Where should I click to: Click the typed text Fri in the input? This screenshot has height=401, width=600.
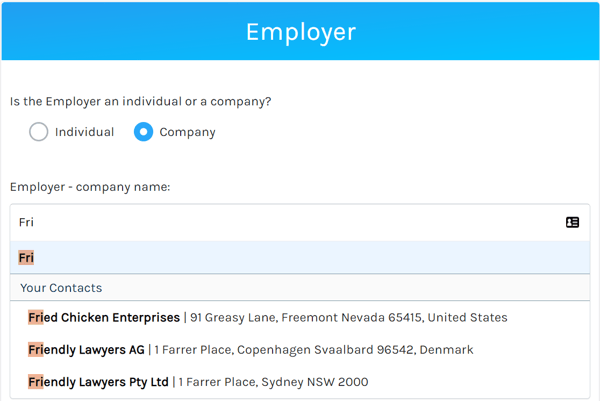(26, 222)
